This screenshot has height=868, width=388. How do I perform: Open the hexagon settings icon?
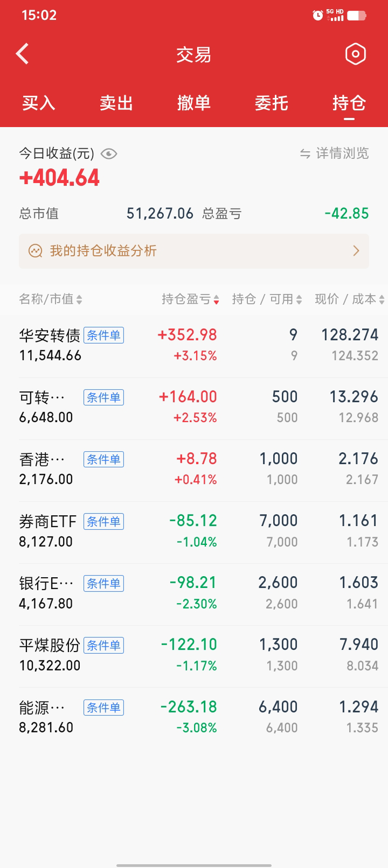pyautogui.click(x=355, y=54)
